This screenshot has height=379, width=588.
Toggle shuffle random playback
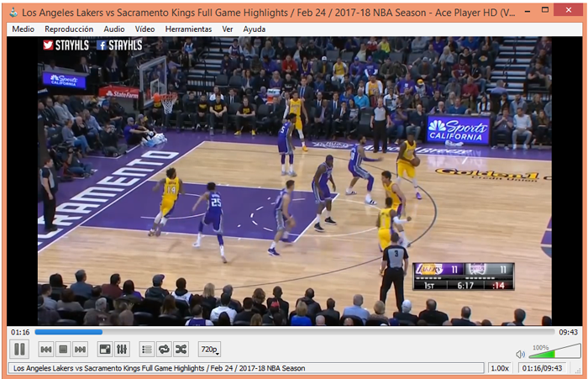point(181,350)
